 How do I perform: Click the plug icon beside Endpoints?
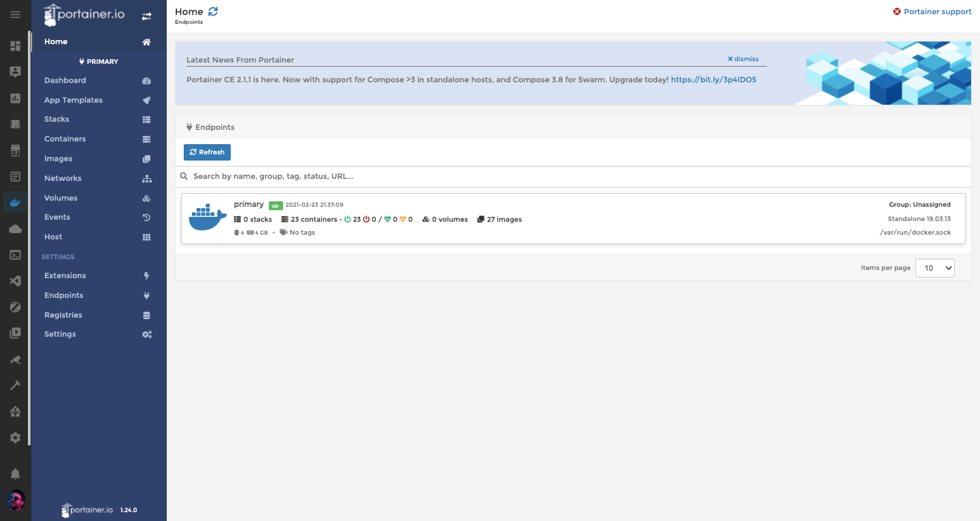(146, 296)
